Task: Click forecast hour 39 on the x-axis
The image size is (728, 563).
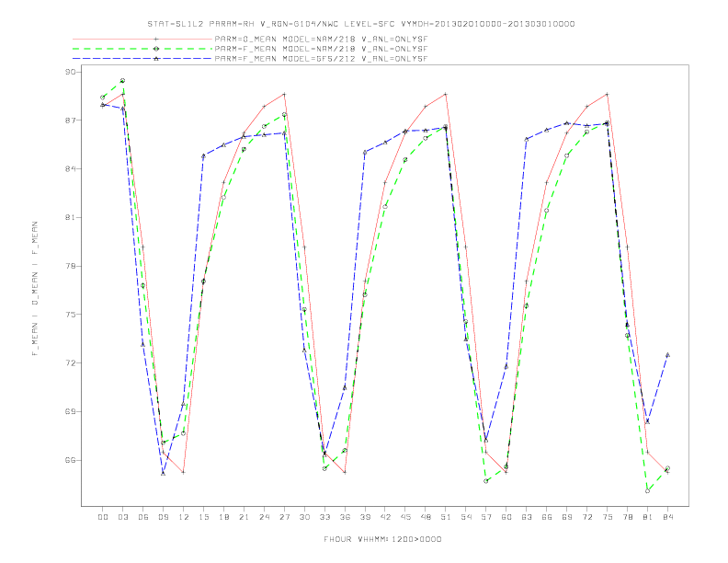Action: point(365,517)
